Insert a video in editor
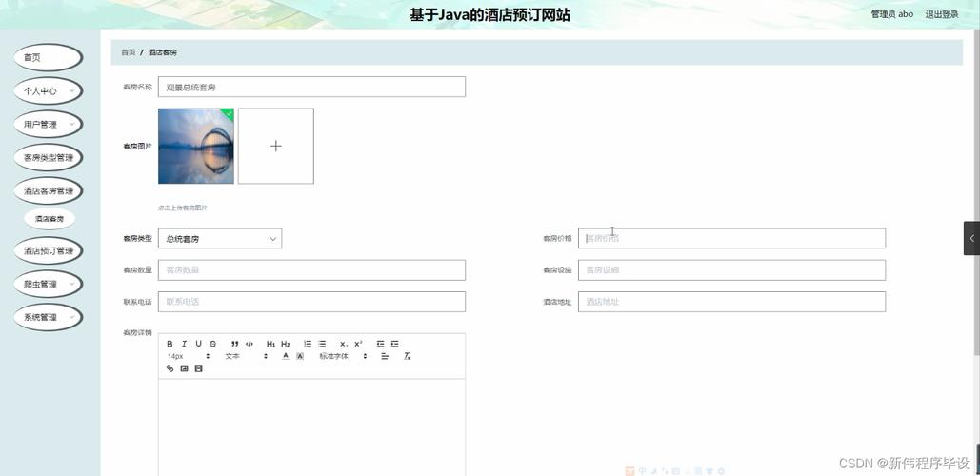980x476 pixels. click(x=199, y=368)
